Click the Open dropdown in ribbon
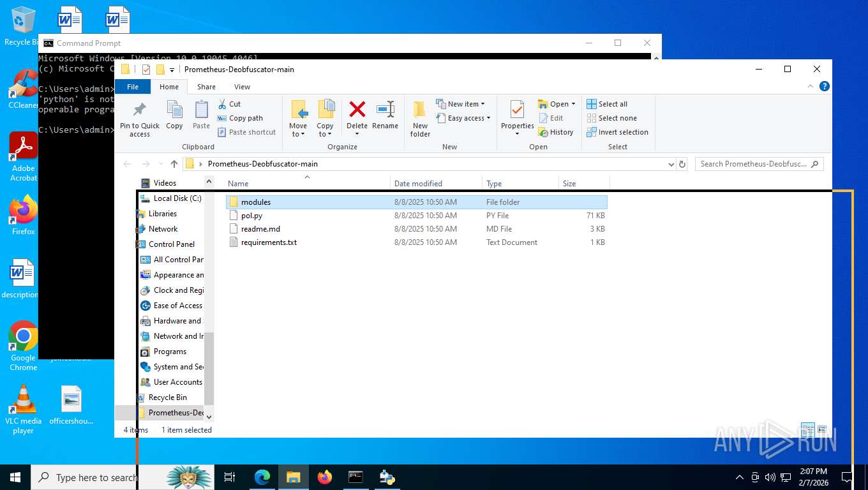The width and height of the screenshot is (868, 490). [x=557, y=104]
